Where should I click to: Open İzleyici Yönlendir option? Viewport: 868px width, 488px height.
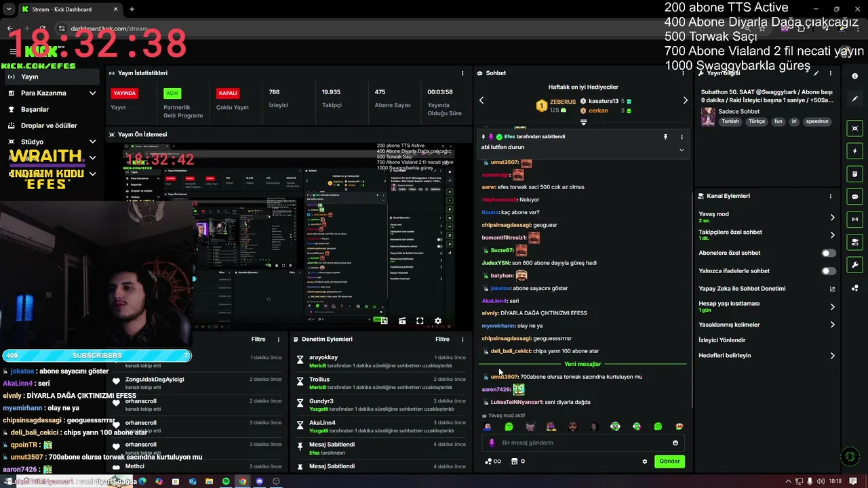[x=722, y=340]
